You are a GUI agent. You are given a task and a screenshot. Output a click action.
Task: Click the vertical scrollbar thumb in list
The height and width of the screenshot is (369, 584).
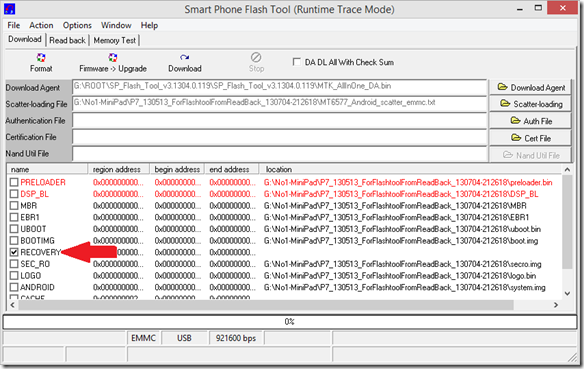pos(567,222)
